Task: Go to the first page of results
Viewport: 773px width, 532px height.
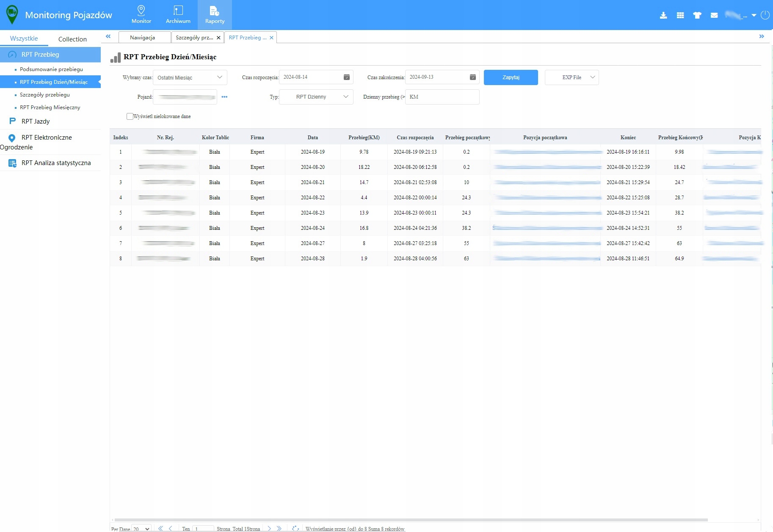Action: 160,528
